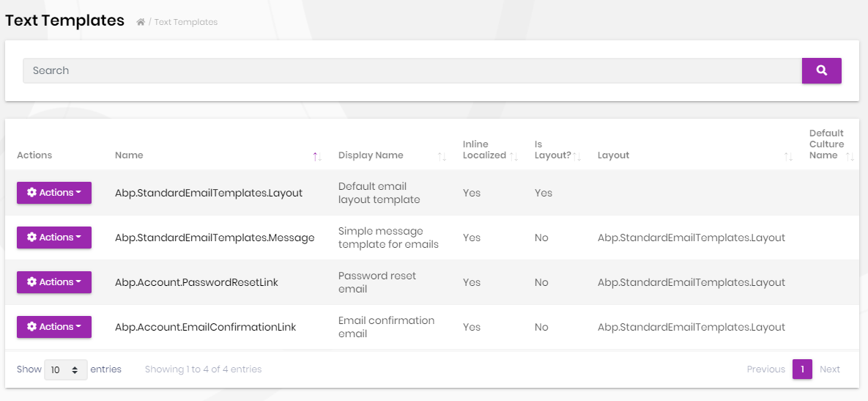Expand Actions menu for PasswordResetLink template

coord(54,282)
